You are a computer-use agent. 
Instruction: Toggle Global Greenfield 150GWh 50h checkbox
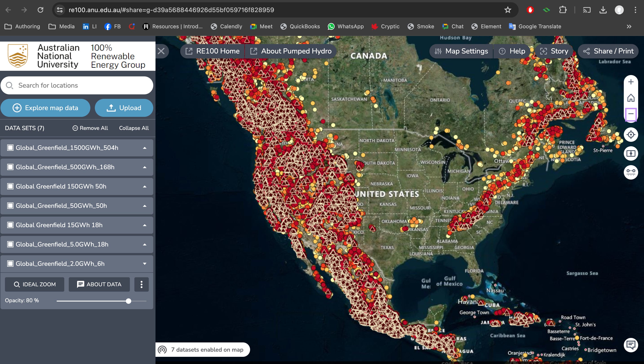10,186
